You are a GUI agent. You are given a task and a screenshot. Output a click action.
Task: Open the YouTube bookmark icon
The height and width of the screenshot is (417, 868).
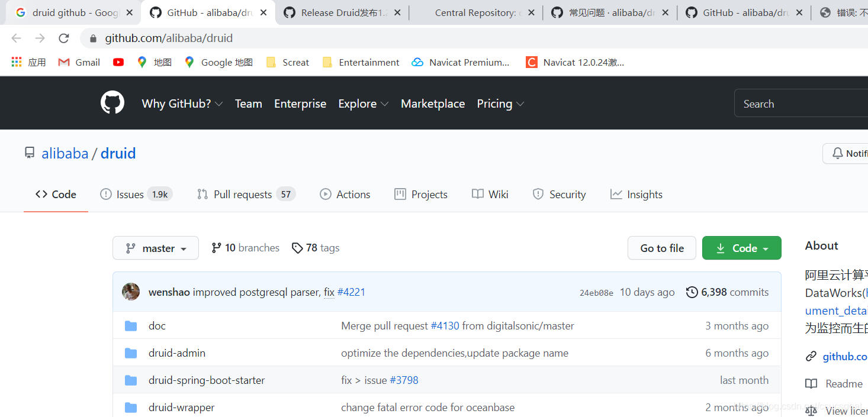[x=118, y=62]
